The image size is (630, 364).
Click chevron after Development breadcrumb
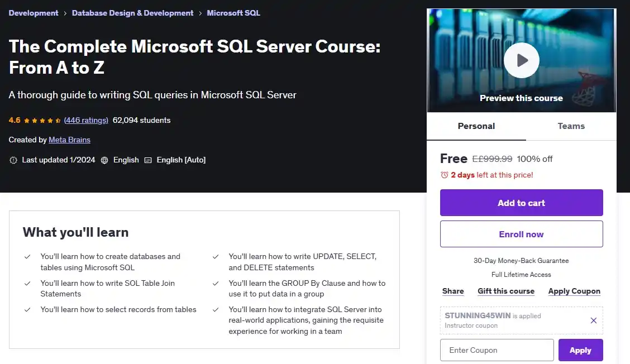click(65, 13)
